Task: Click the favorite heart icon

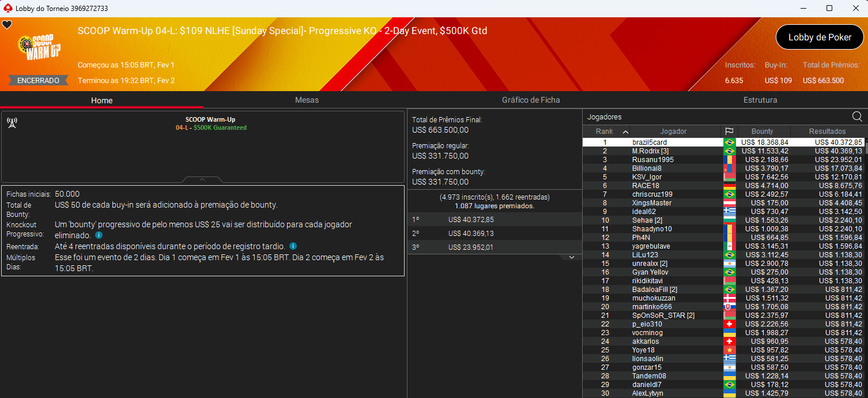Action: (7, 25)
